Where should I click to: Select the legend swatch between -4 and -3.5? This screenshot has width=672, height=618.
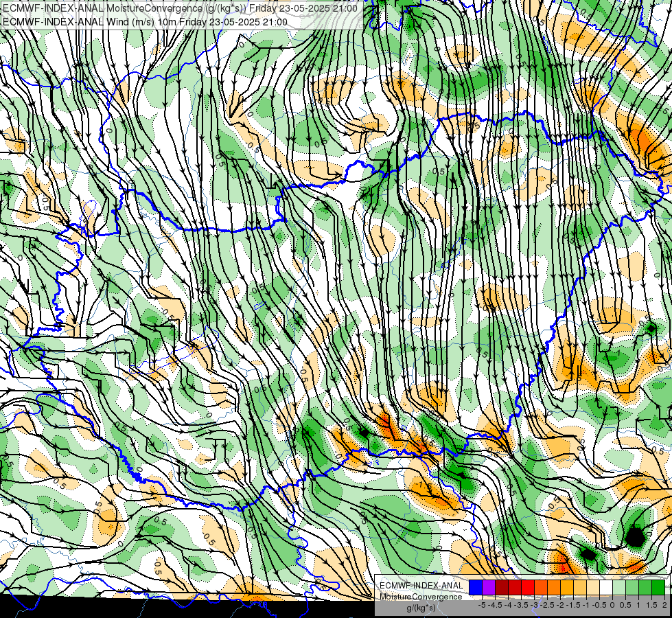[x=515, y=587]
